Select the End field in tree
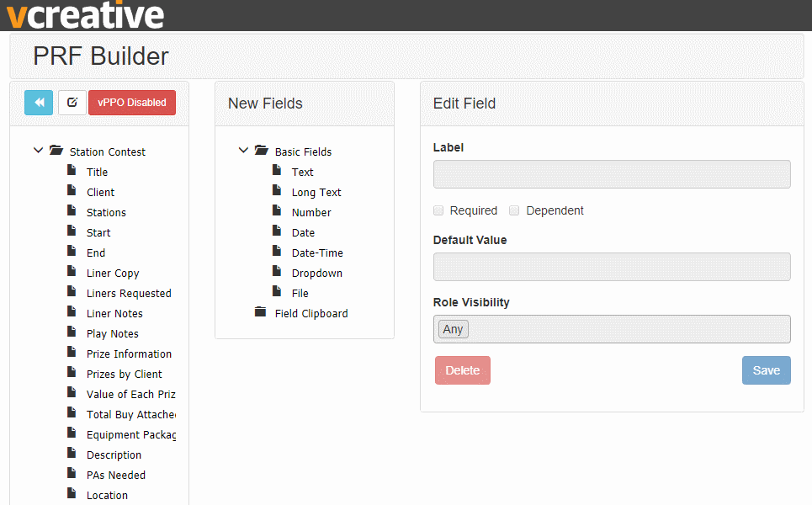The width and height of the screenshot is (812, 505). click(96, 252)
